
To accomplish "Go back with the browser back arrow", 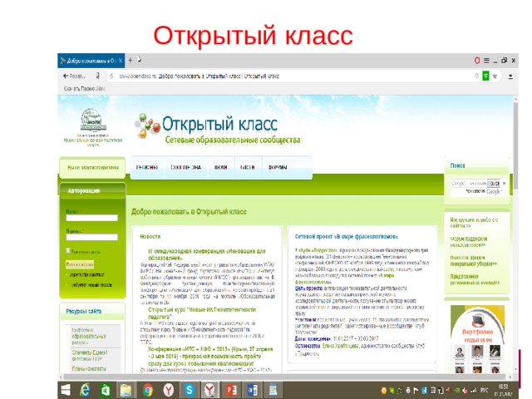I will click(66, 76).
